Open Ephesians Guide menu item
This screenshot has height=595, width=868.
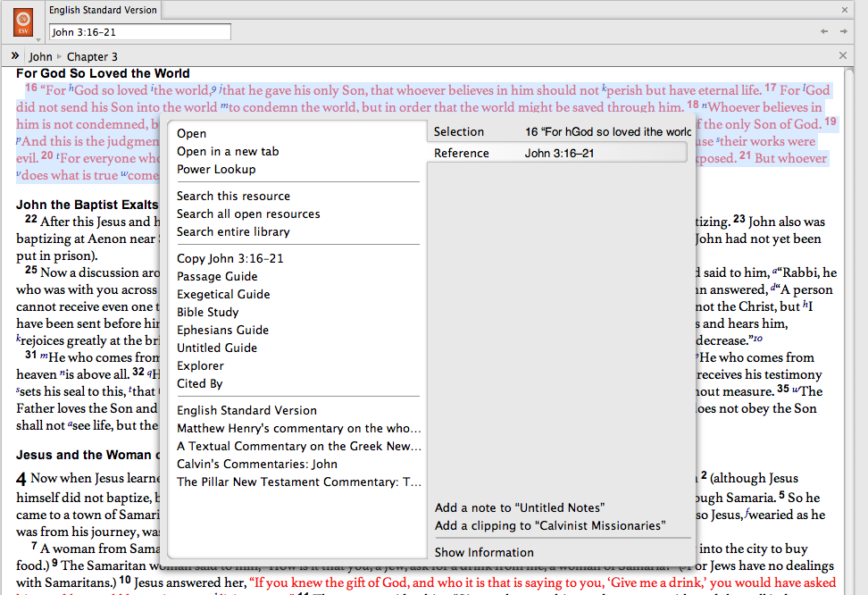[222, 330]
